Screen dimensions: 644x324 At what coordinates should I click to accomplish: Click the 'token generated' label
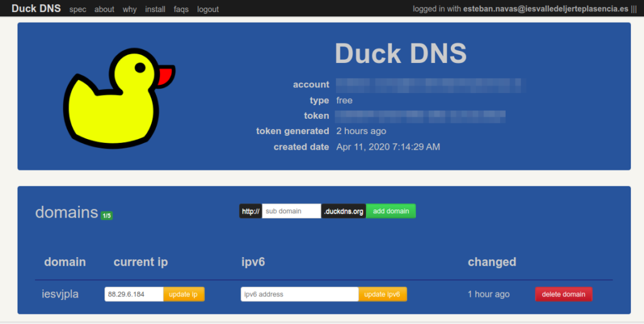[292, 131]
